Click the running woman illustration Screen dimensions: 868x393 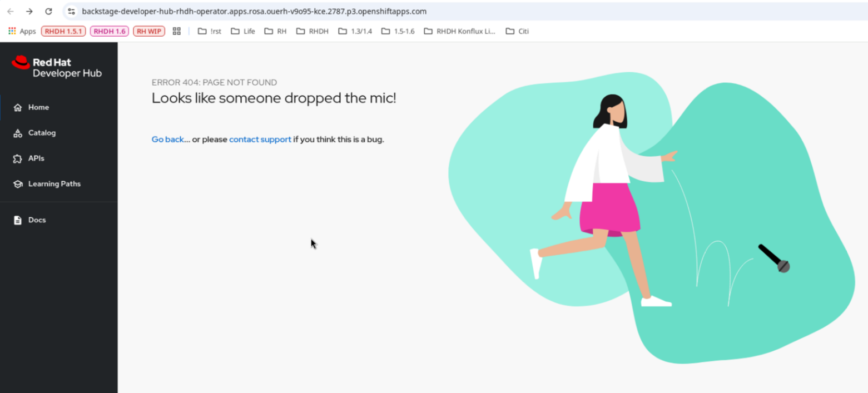[x=603, y=201]
